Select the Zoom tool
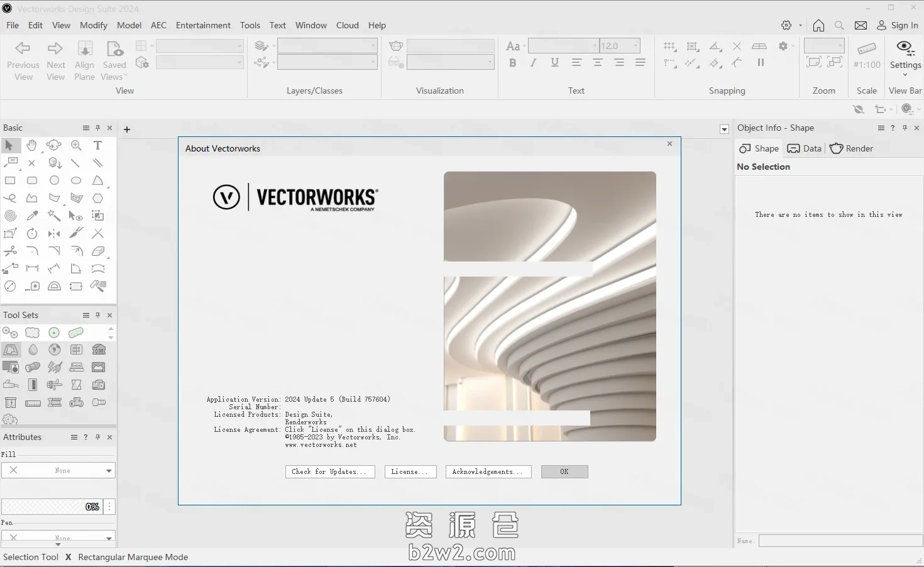Image resolution: width=924 pixels, height=567 pixels. [x=75, y=145]
